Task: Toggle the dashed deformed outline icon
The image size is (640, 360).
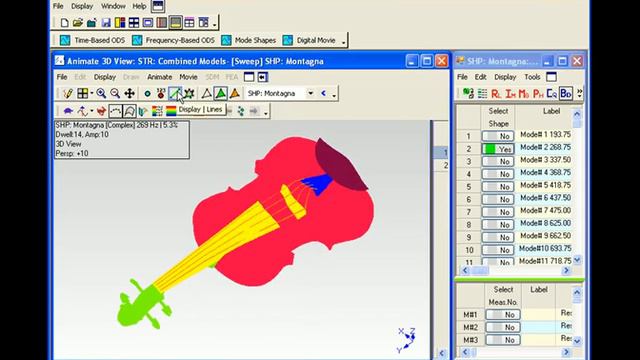Action: 116,111
